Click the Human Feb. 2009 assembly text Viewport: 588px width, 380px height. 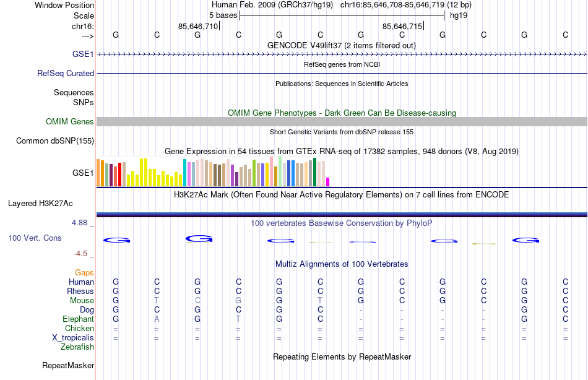272,5
